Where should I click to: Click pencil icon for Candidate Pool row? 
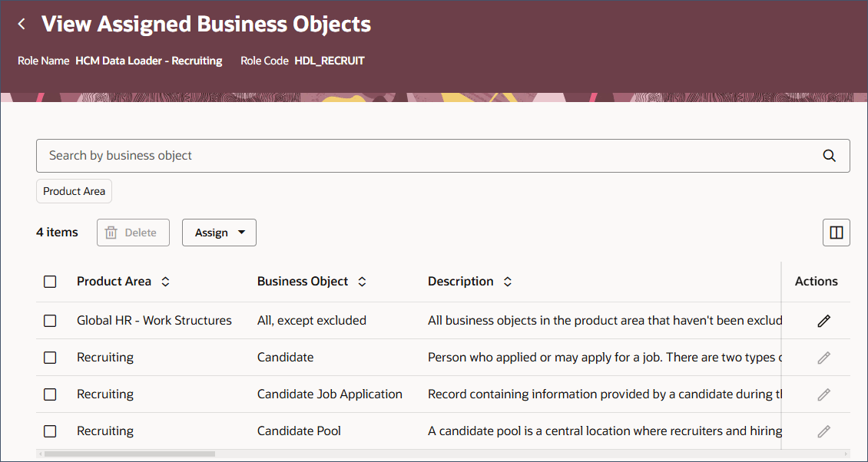tap(823, 431)
